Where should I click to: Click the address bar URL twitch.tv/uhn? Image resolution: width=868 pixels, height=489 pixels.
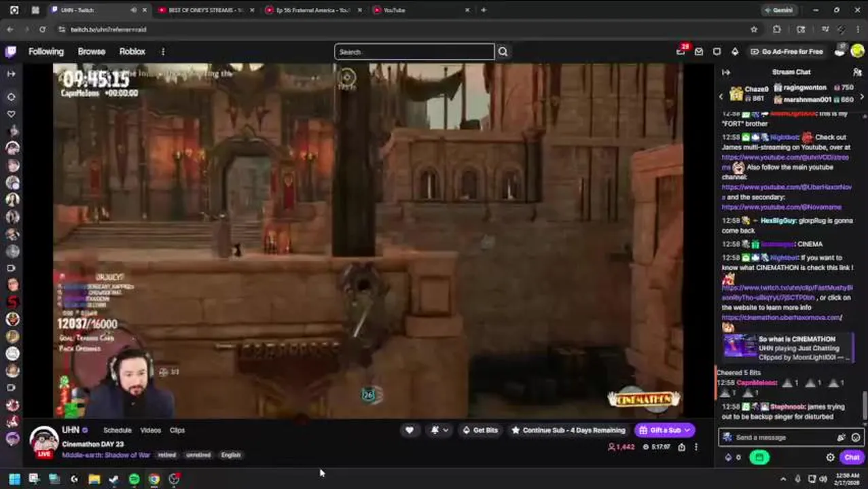click(x=109, y=29)
